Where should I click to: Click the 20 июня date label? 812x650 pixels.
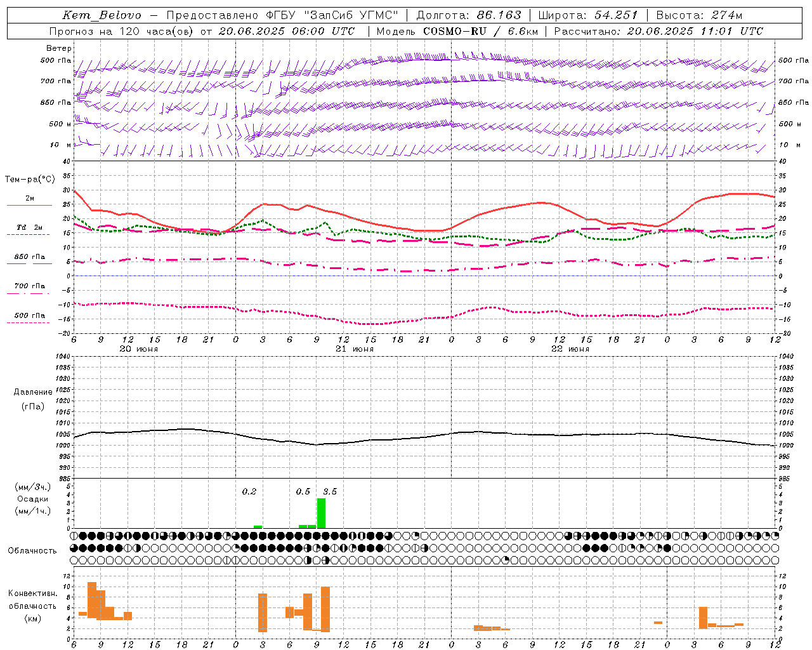(x=139, y=349)
